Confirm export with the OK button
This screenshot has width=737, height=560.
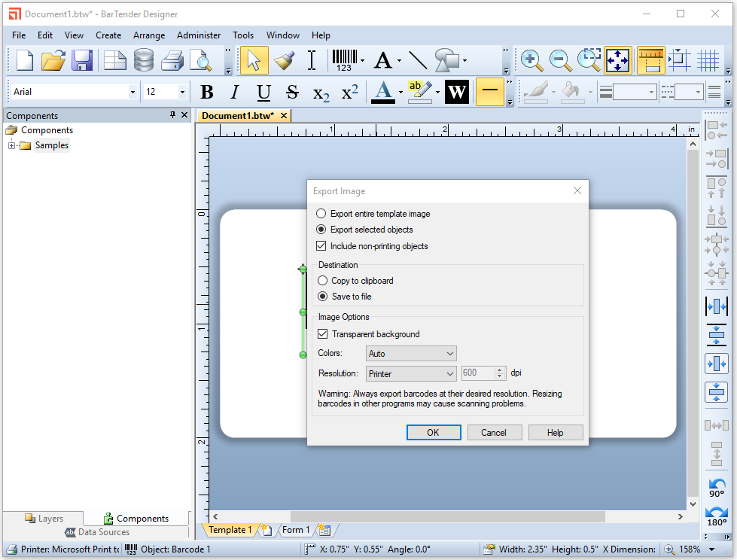[x=434, y=432]
